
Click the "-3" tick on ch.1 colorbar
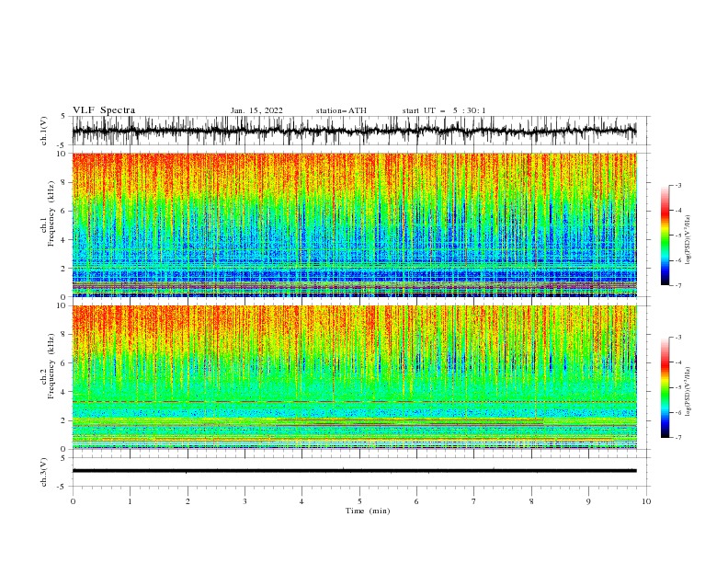coord(677,185)
